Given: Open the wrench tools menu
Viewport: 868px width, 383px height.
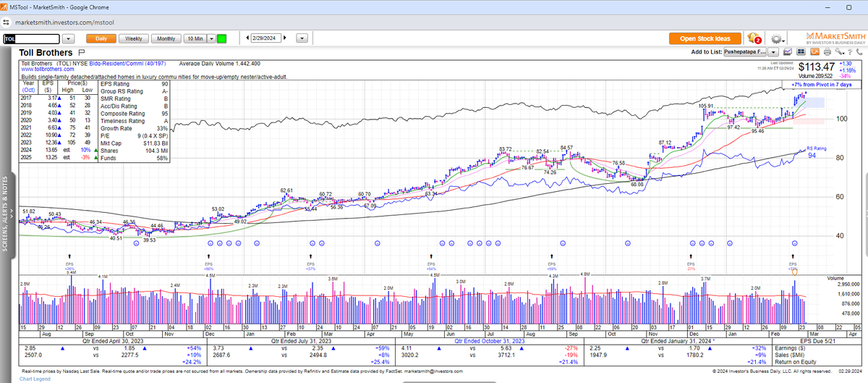Looking at the screenshot, I should (x=838, y=52).
